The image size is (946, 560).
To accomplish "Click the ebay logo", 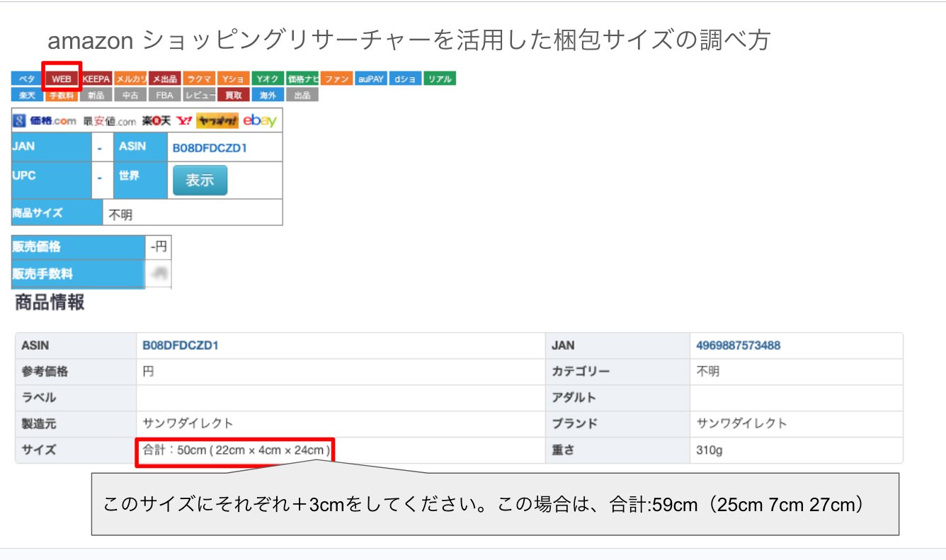I will [259, 121].
